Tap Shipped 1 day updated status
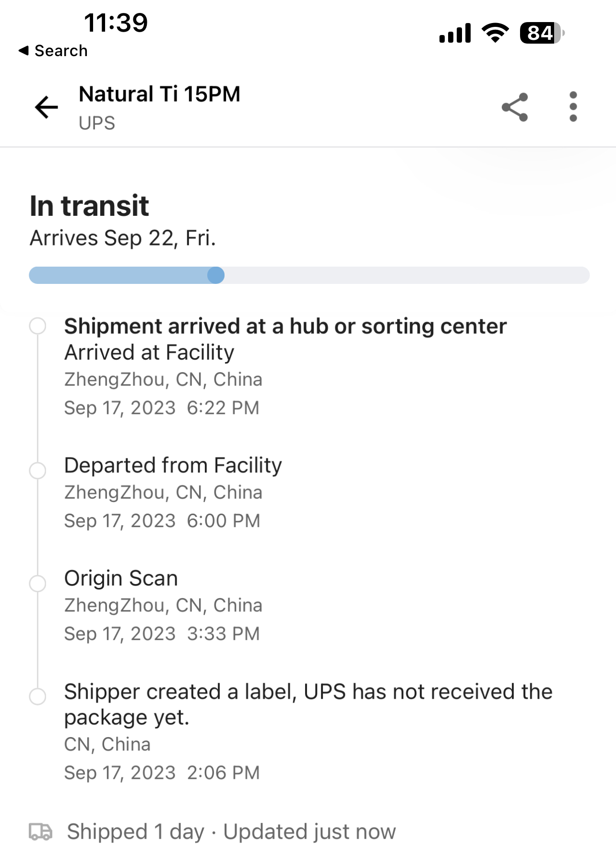Viewport: 616px width, 868px height. tap(231, 832)
